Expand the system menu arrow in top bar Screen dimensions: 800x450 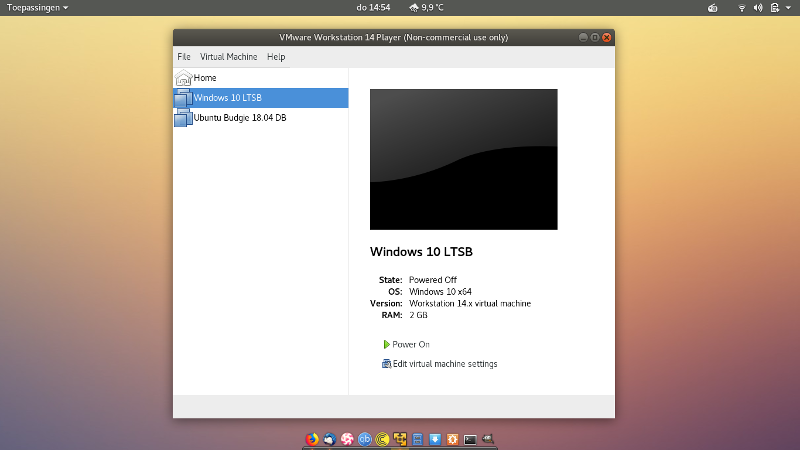788,8
